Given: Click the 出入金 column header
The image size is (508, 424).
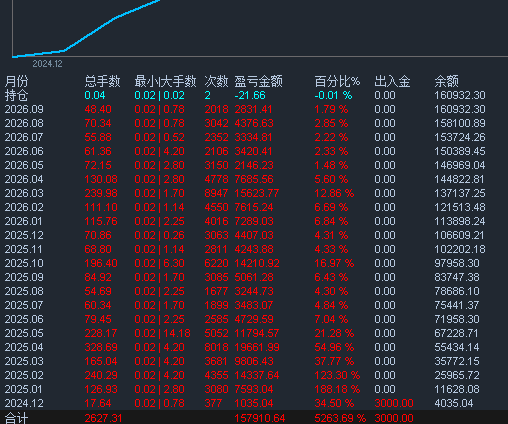Looking at the screenshot, I should pyautogui.click(x=392, y=81).
